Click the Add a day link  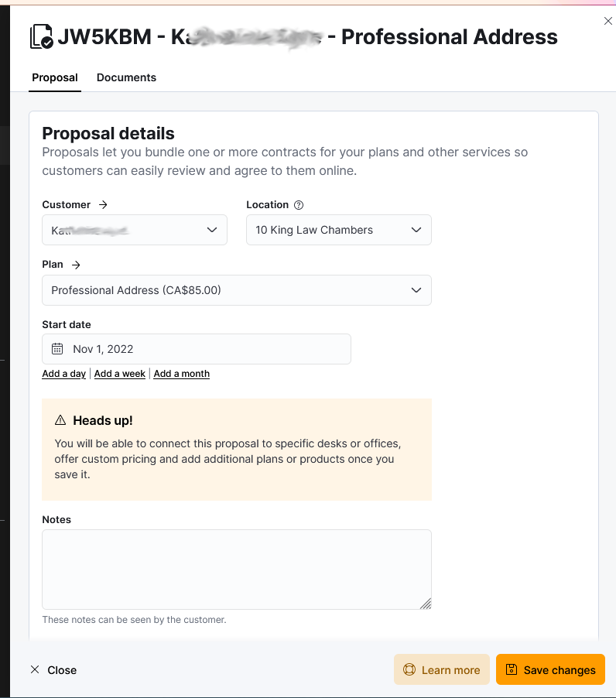64,374
